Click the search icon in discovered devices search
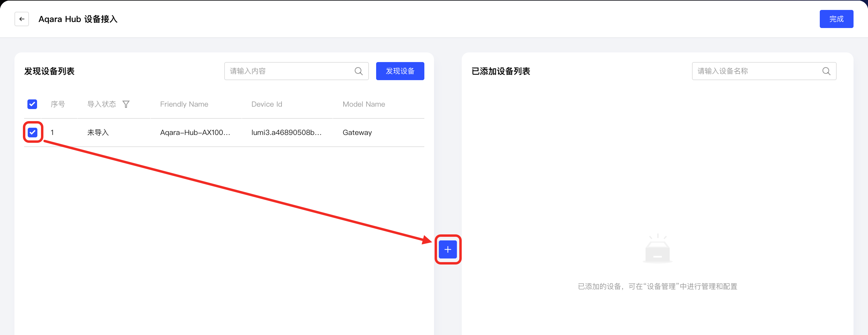 pos(359,71)
